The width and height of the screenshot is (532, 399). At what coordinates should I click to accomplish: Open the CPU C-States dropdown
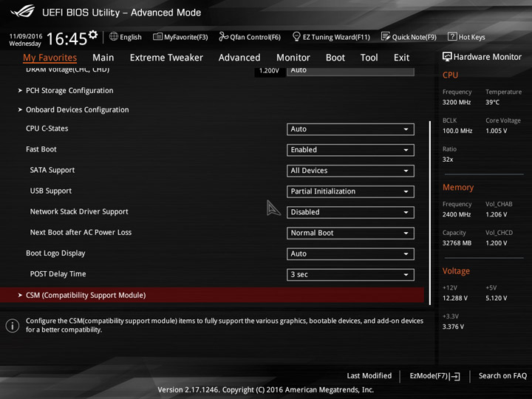click(x=350, y=129)
